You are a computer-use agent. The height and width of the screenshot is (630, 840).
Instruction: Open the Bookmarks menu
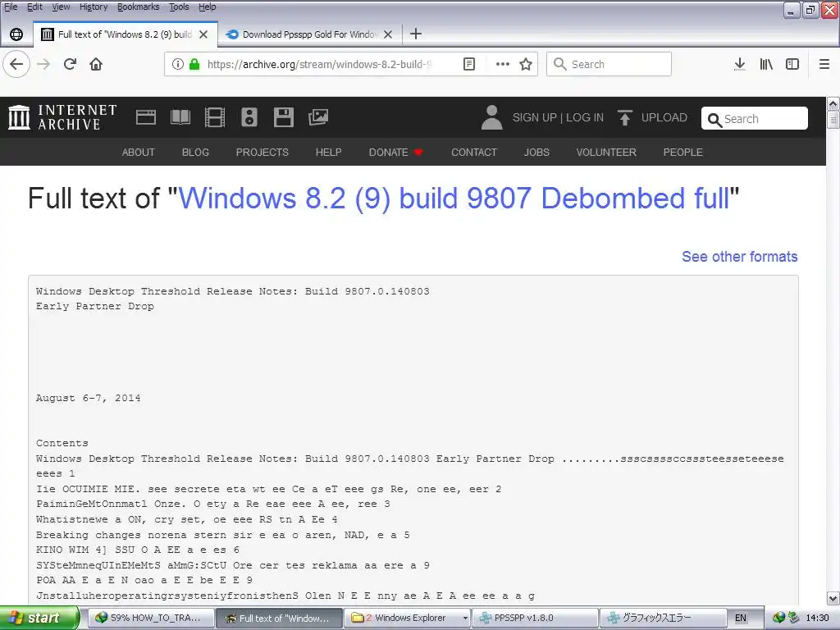[138, 7]
